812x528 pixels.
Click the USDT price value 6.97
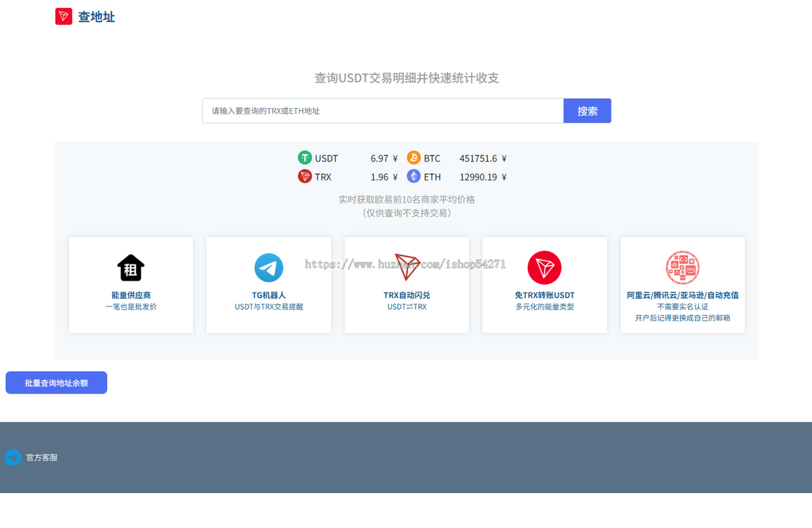[380, 158]
